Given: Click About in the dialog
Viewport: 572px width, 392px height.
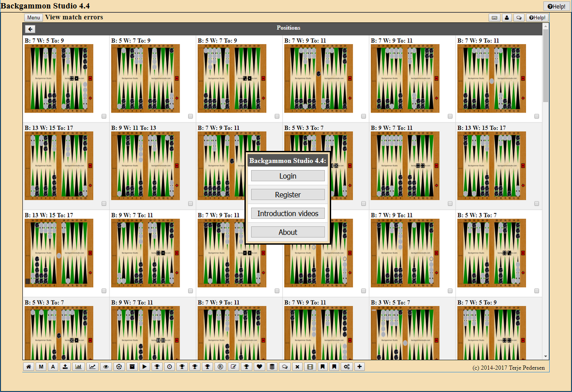Looking at the screenshot, I should [288, 232].
